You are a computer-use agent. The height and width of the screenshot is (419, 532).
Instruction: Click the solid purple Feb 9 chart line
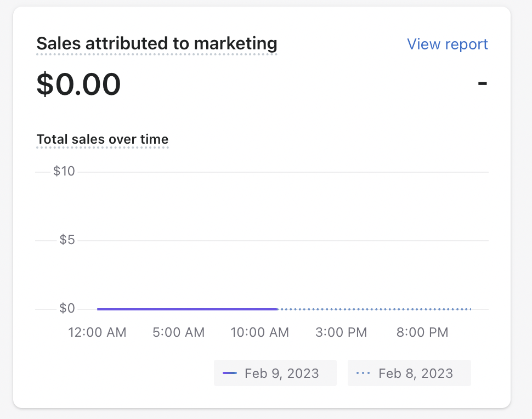(x=186, y=309)
